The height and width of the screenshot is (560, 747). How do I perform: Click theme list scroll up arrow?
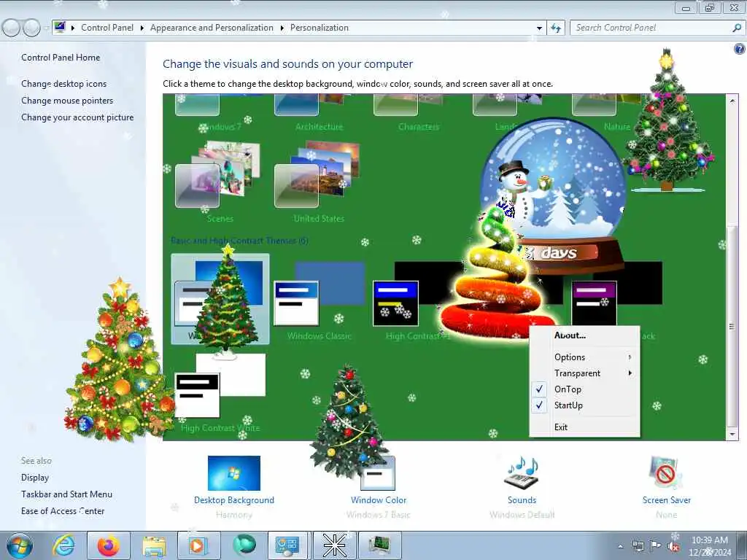point(732,101)
